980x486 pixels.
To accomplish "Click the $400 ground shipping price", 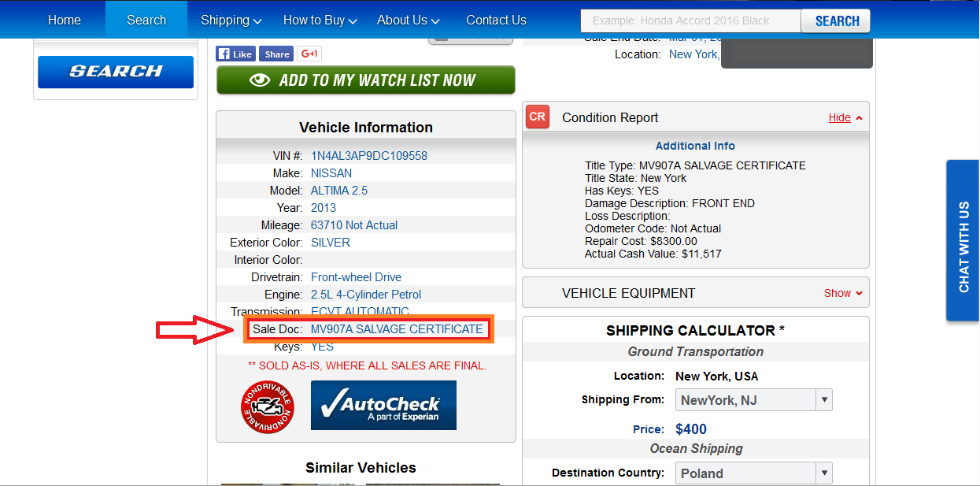I will tap(691, 429).
